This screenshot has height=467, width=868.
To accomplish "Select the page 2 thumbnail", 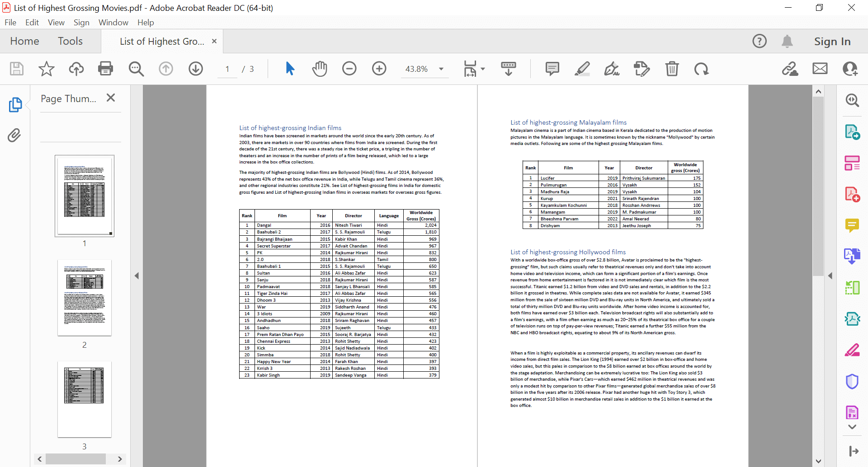I will [84, 297].
